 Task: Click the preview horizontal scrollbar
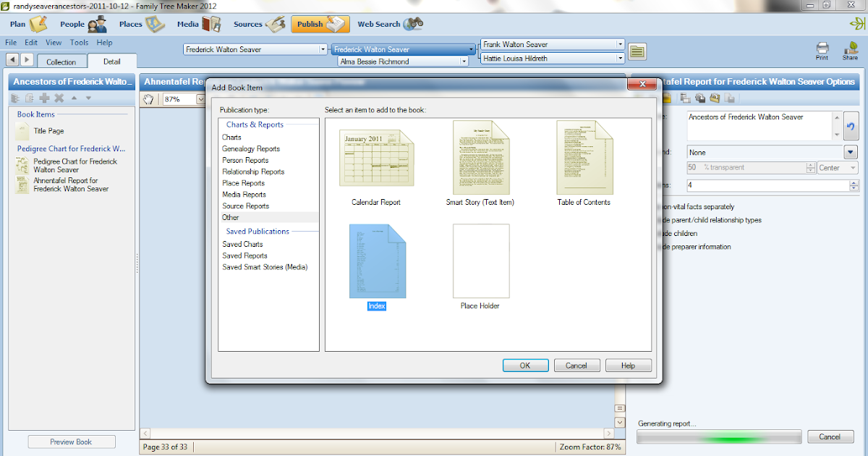tap(377, 432)
